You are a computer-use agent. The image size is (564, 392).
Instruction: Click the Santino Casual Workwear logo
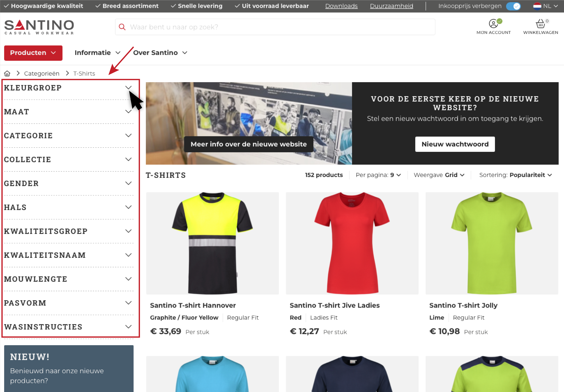pyautogui.click(x=39, y=27)
